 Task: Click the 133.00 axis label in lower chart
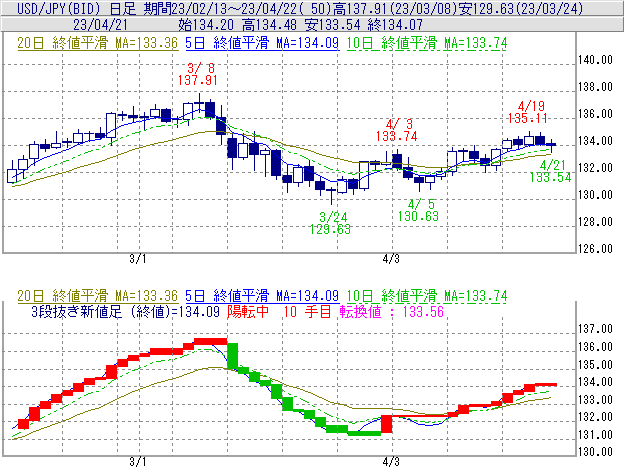(x=595, y=399)
